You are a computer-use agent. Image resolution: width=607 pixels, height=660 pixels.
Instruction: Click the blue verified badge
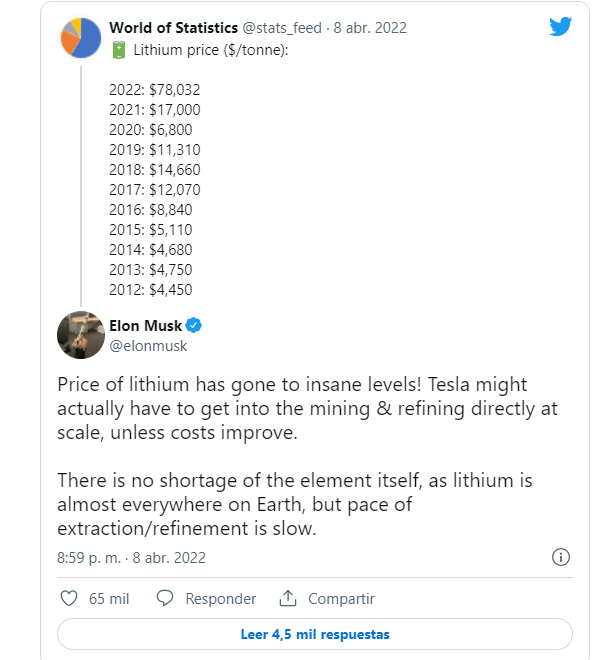click(194, 325)
